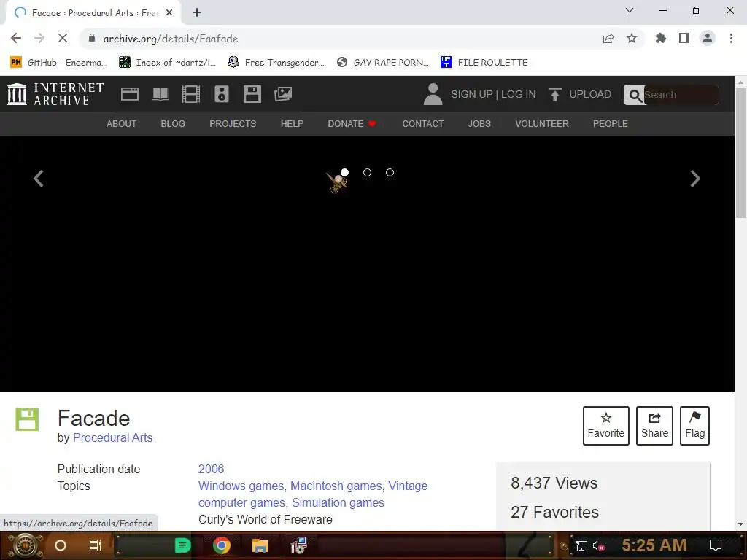Open the Macintosh games topic link
Screen dimensions: 747x560
[337, 486]
